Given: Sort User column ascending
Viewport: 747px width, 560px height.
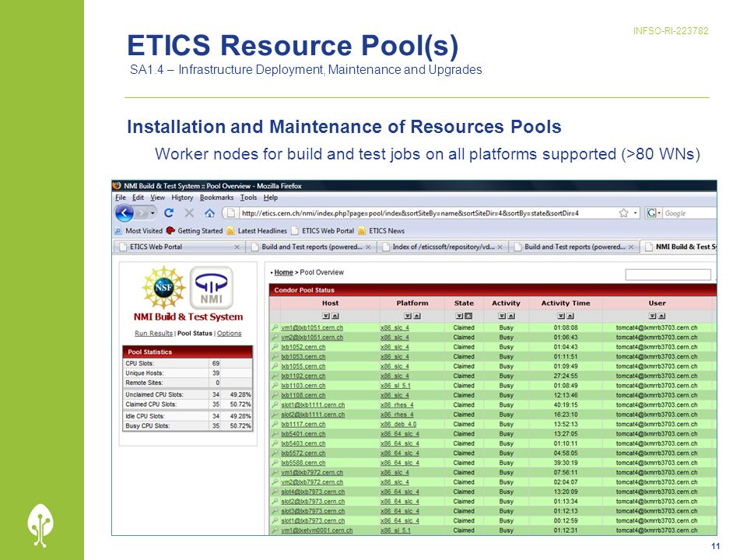Looking at the screenshot, I should coord(661,317).
